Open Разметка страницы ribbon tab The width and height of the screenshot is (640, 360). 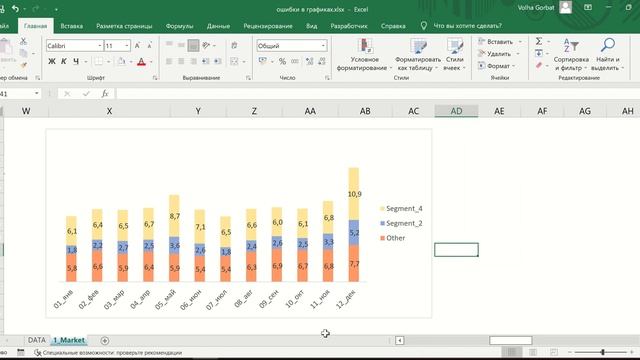[x=124, y=26]
